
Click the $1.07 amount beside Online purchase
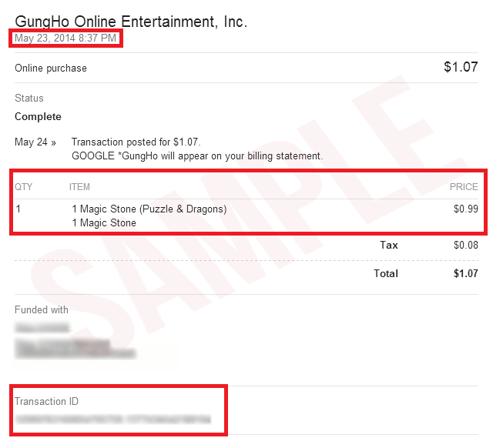[x=461, y=67]
